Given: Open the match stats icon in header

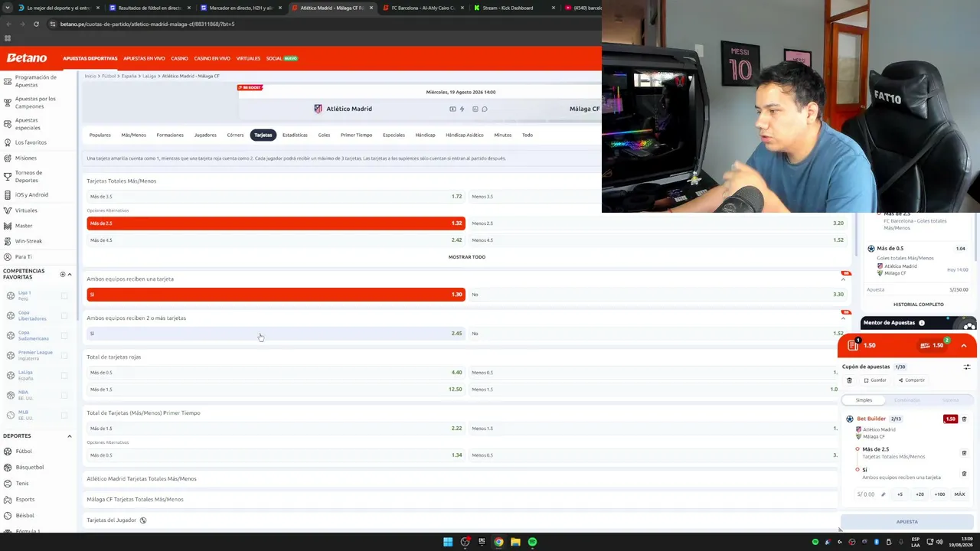Looking at the screenshot, I should pyautogui.click(x=475, y=109).
